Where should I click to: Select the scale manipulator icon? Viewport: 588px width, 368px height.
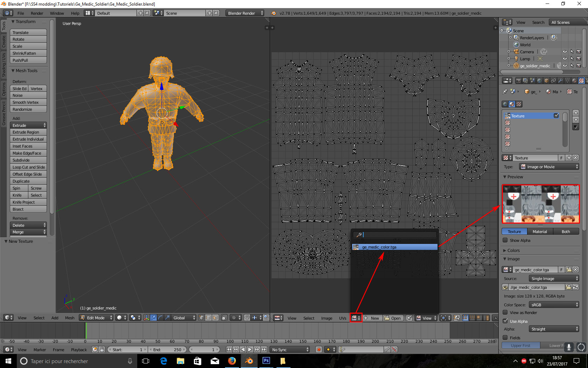[167, 318]
